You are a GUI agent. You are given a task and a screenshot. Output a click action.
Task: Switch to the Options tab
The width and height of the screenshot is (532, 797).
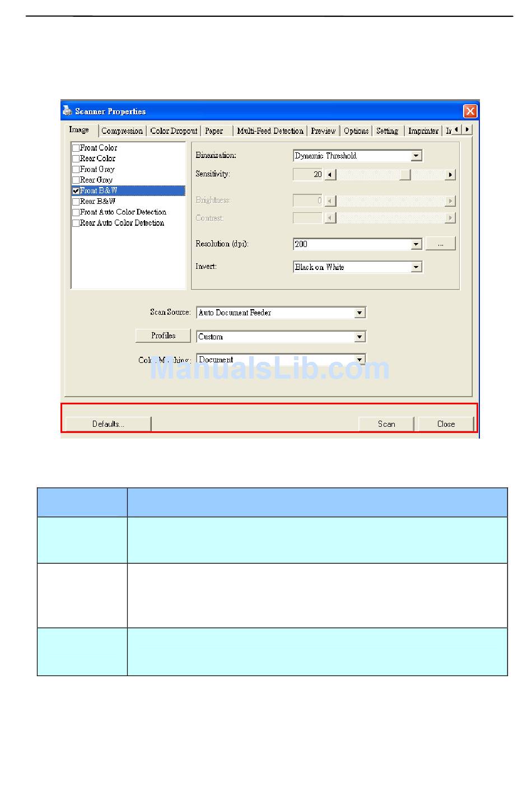point(356,131)
